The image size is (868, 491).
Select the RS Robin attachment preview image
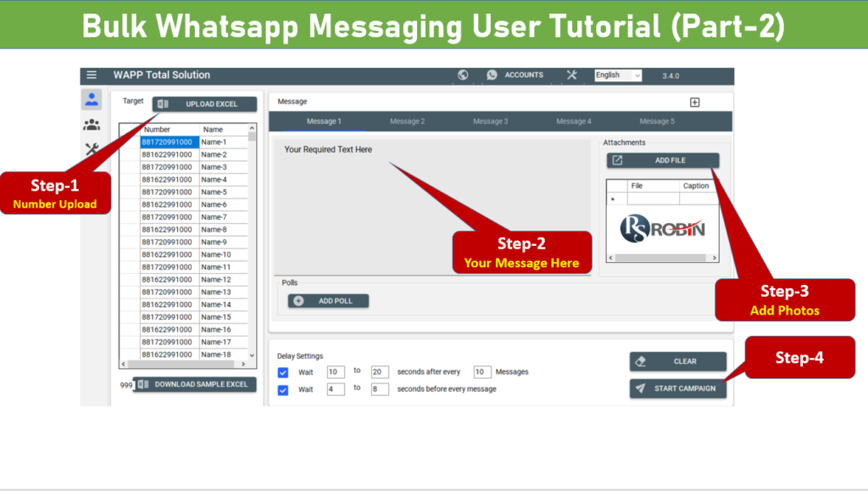[663, 229]
